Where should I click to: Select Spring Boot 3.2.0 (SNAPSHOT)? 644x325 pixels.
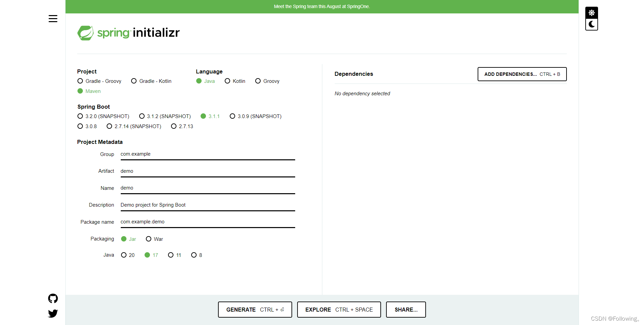click(x=103, y=116)
